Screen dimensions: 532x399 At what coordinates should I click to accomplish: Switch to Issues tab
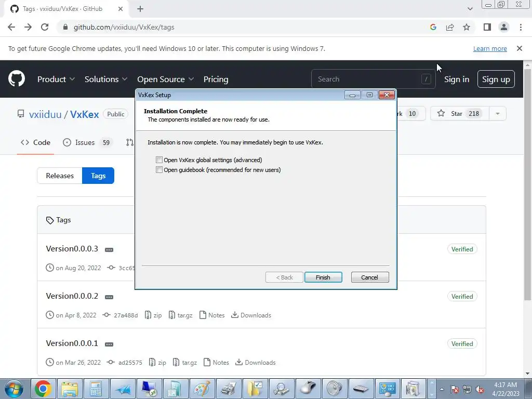[87, 142]
